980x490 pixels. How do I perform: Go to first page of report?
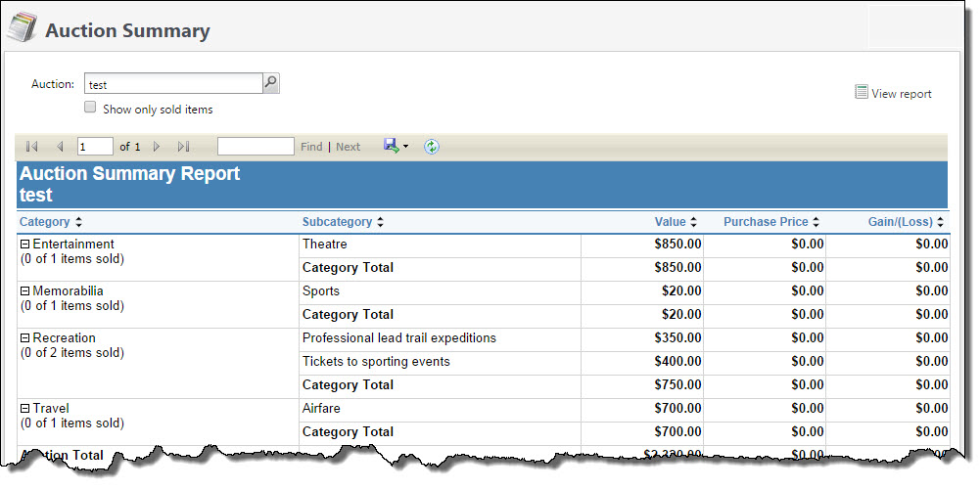(x=32, y=147)
